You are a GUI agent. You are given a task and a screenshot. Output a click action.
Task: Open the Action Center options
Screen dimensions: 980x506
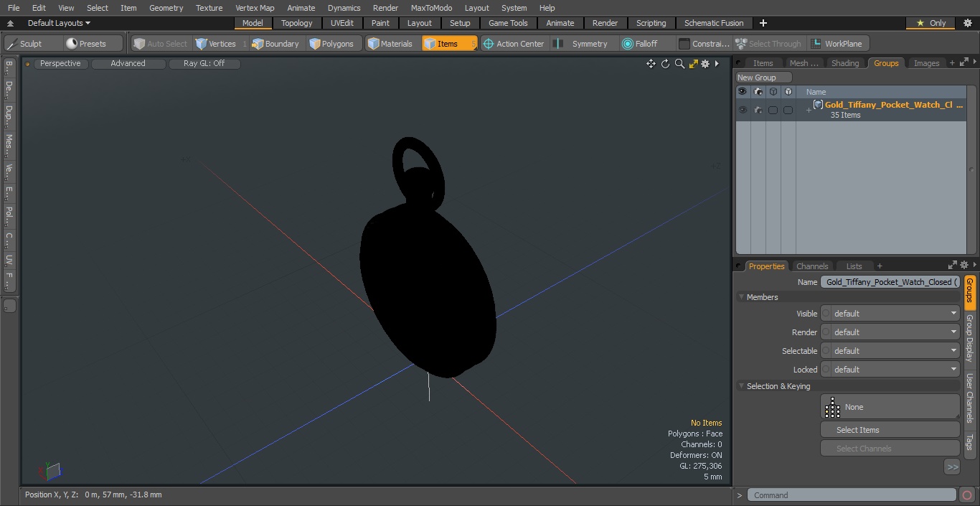[x=513, y=44]
